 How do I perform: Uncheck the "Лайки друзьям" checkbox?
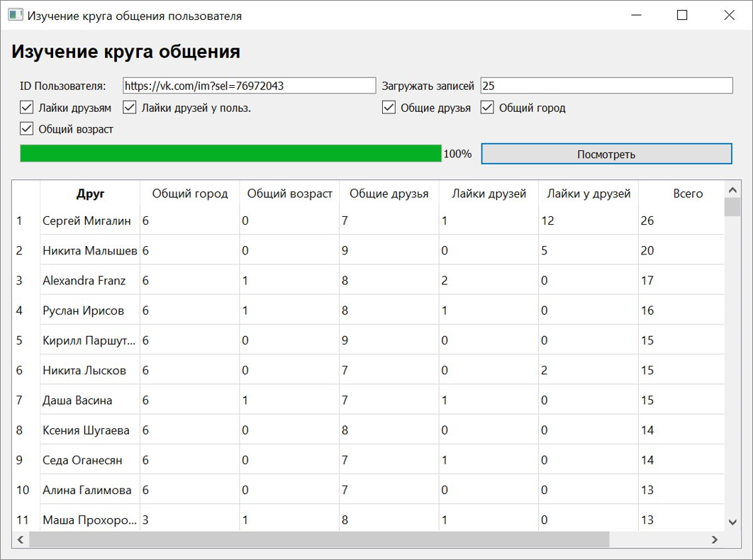point(26,107)
